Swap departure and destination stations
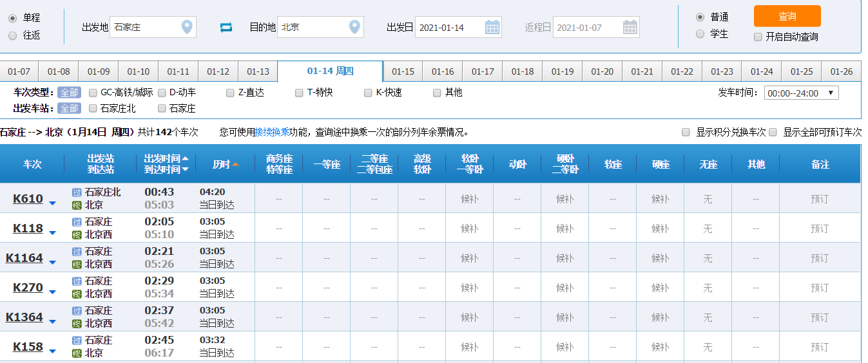This screenshot has height=363, width=868. (x=226, y=27)
